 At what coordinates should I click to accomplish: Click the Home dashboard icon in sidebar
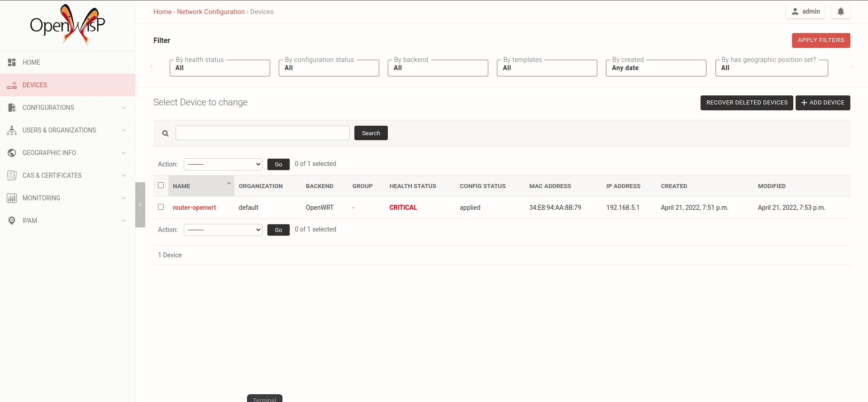tap(12, 62)
